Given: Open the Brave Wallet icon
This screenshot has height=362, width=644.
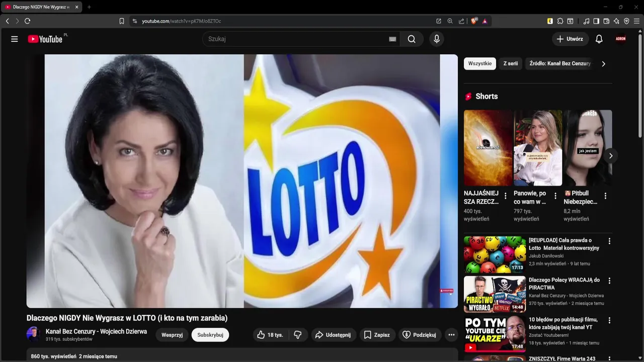Looking at the screenshot, I should point(606,21).
